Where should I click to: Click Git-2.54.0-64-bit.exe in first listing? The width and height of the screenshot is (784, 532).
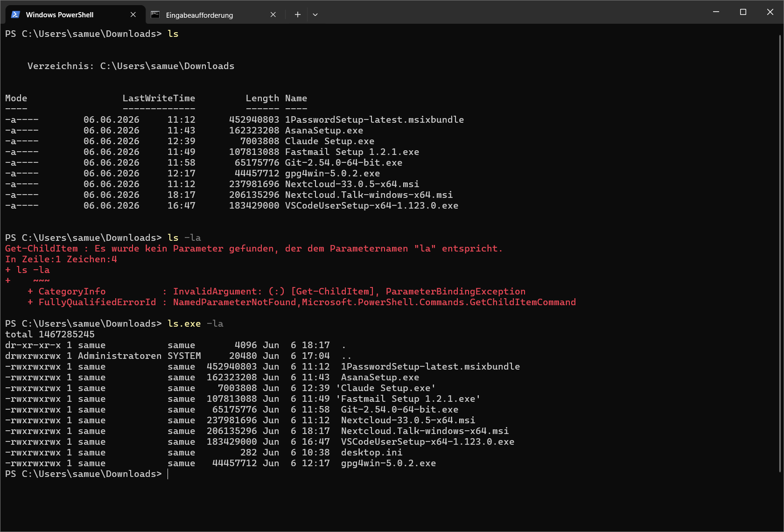click(343, 162)
